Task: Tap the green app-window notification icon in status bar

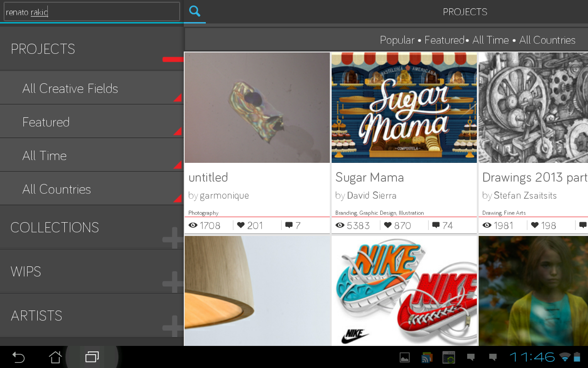Action: click(x=448, y=357)
